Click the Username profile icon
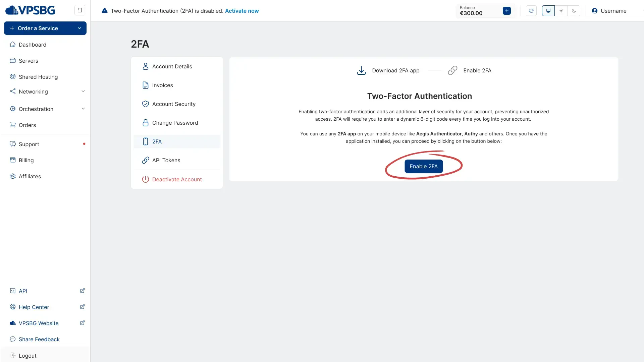The height and width of the screenshot is (362, 644). coord(594,11)
